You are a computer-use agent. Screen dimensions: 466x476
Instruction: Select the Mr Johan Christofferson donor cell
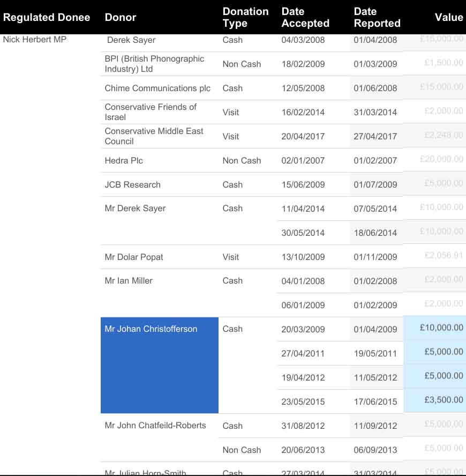(x=159, y=365)
